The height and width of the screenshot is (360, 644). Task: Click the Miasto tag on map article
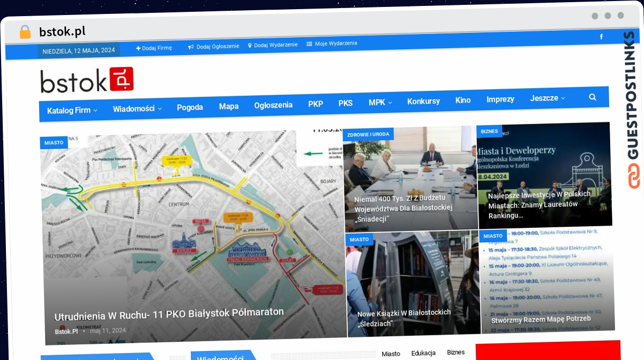(x=54, y=143)
